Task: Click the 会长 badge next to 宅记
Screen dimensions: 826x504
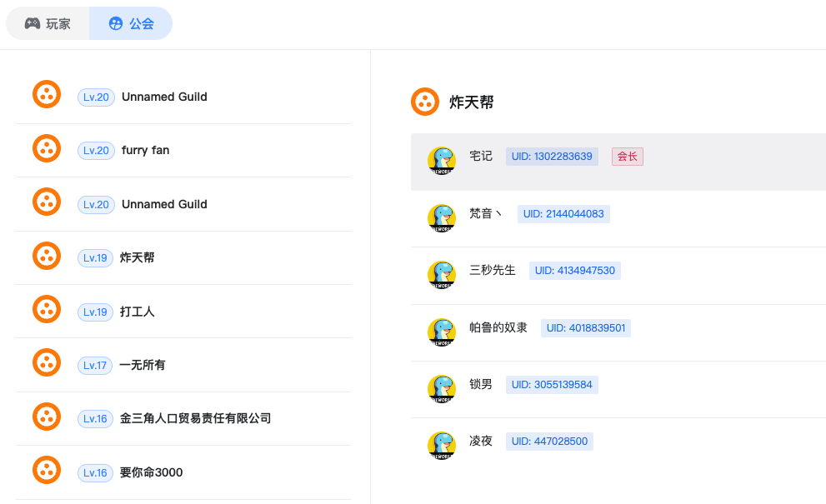Action: click(x=628, y=157)
